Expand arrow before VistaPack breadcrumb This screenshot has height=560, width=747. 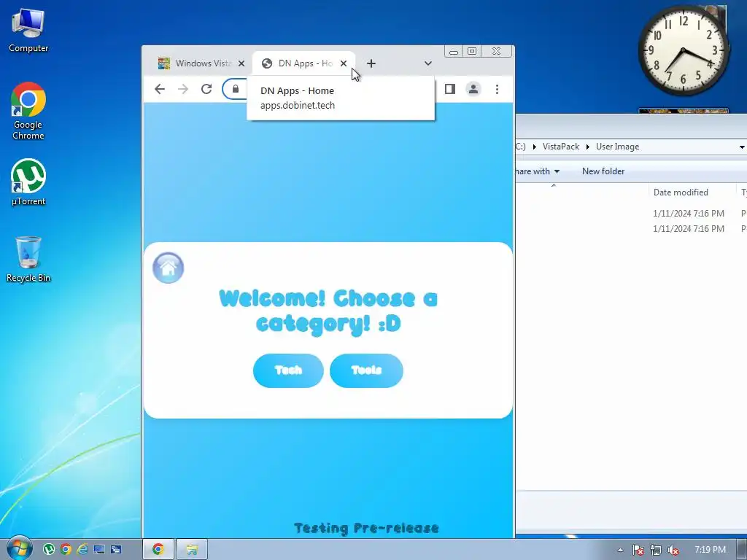pyautogui.click(x=535, y=147)
